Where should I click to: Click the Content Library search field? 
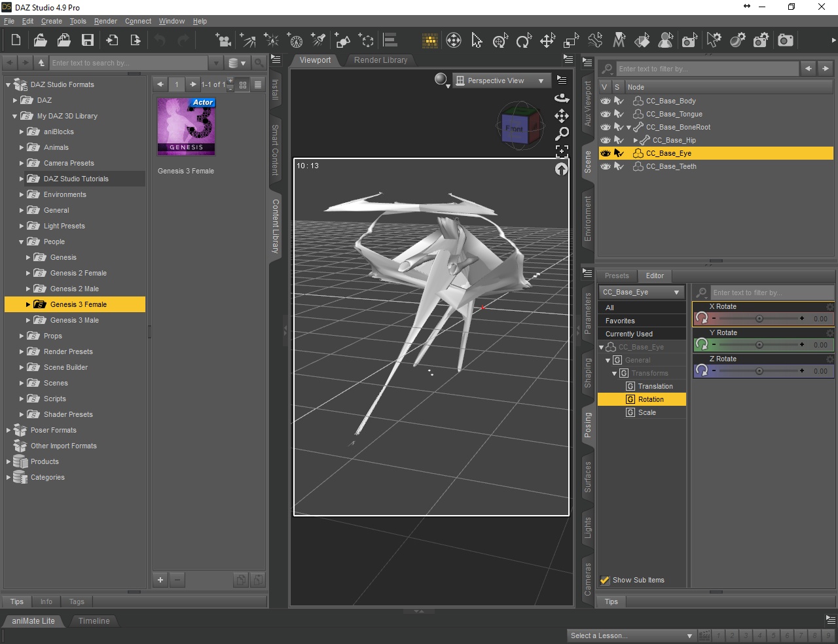[x=129, y=63]
